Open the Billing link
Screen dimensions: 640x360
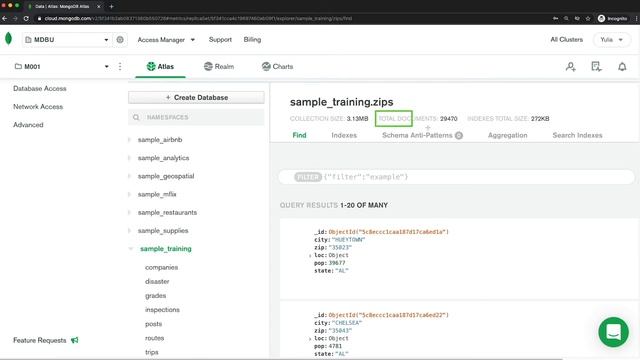pyautogui.click(x=252, y=40)
